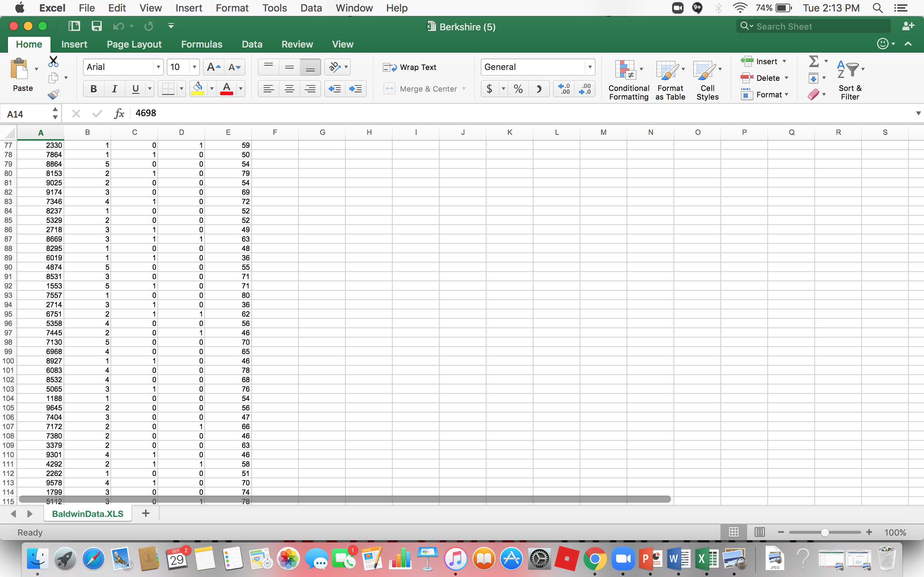Screen dimensions: 924x577
Task: Click the Percent style icon
Action: pos(518,89)
